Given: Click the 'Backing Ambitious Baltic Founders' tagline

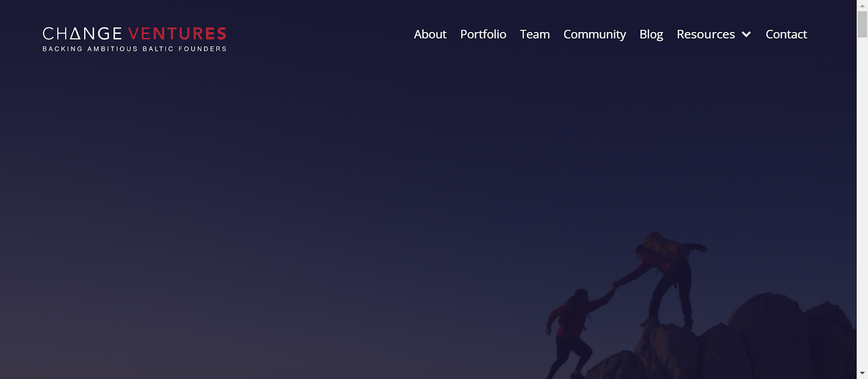Looking at the screenshot, I should click(135, 49).
